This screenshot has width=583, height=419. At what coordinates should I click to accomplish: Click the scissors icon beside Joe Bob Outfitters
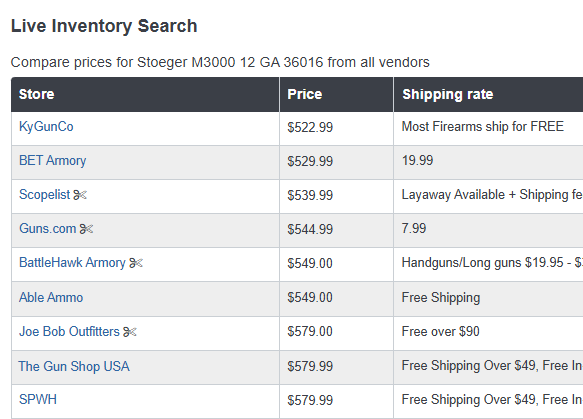[130, 332]
